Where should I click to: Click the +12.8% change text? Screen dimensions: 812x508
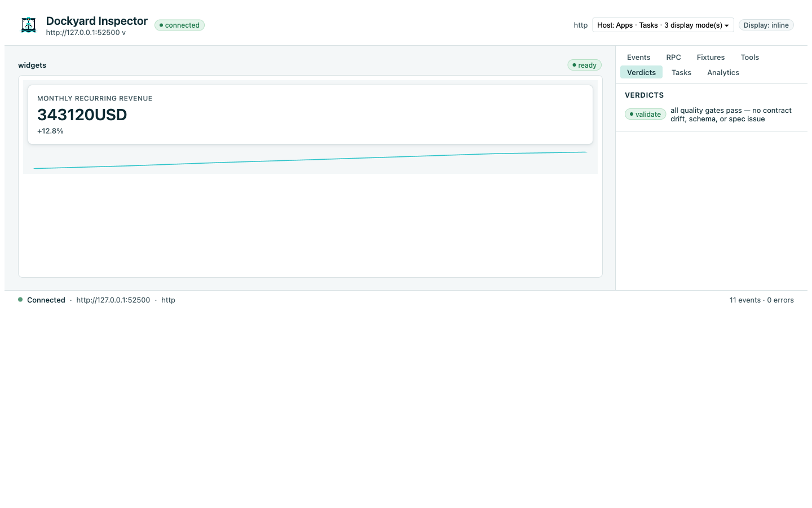(50, 131)
